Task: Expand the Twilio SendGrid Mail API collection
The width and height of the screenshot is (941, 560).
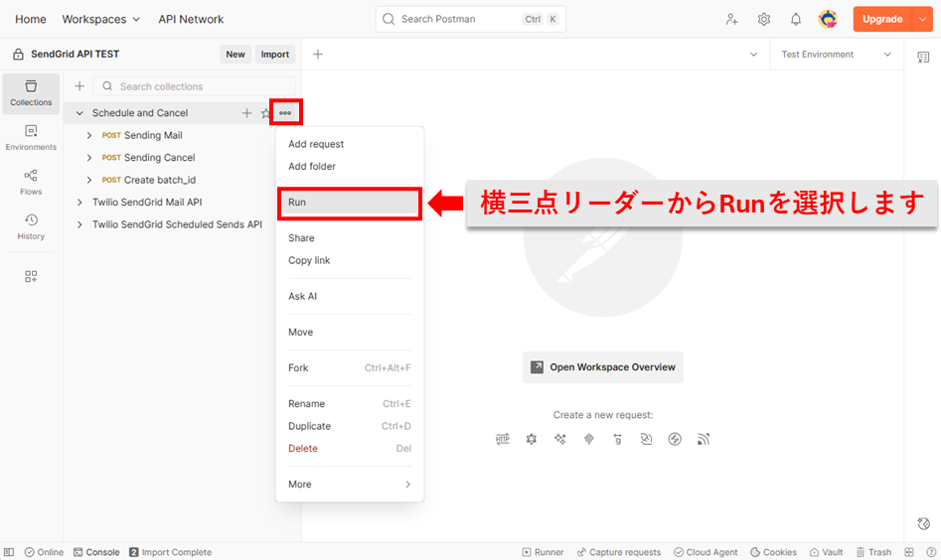Action: pyautogui.click(x=79, y=203)
